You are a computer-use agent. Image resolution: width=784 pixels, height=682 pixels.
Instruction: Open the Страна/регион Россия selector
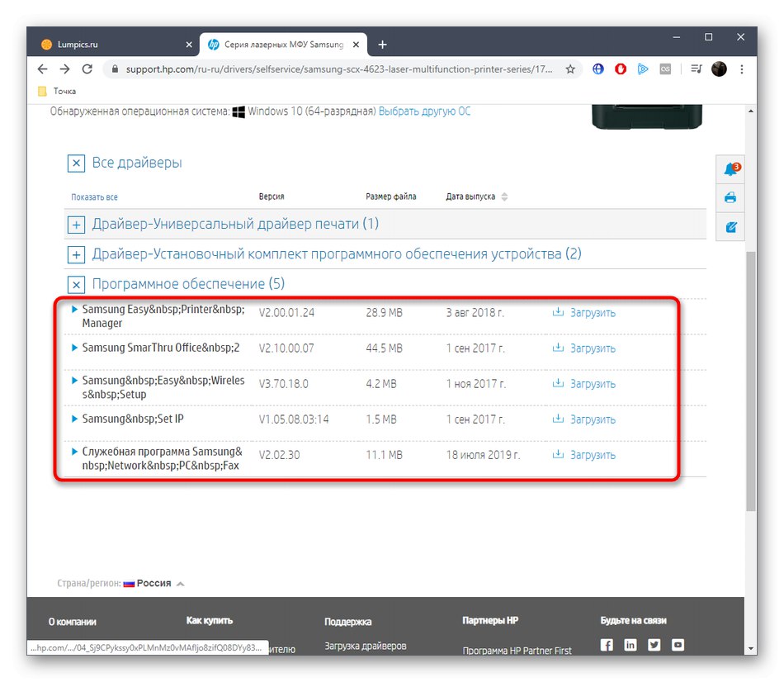pyautogui.click(x=154, y=584)
